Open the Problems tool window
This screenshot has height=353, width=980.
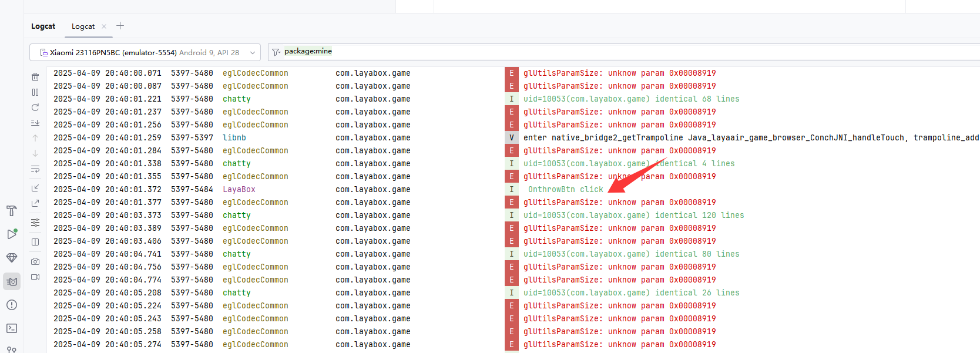coord(12,305)
